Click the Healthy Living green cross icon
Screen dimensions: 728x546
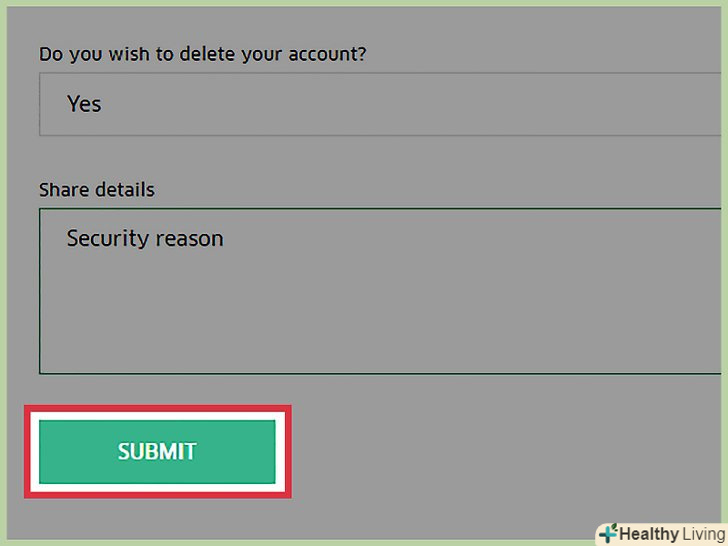pyautogui.click(x=606, y=533)
